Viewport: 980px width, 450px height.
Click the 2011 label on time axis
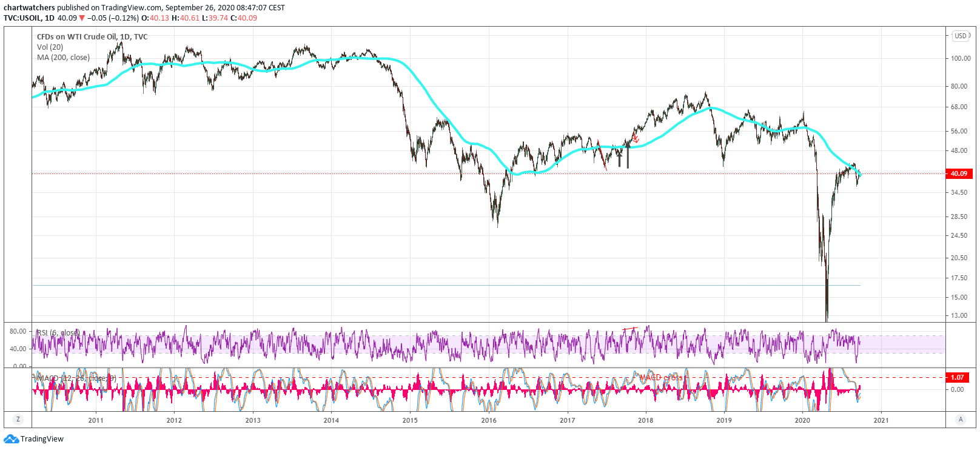(96, 420)
